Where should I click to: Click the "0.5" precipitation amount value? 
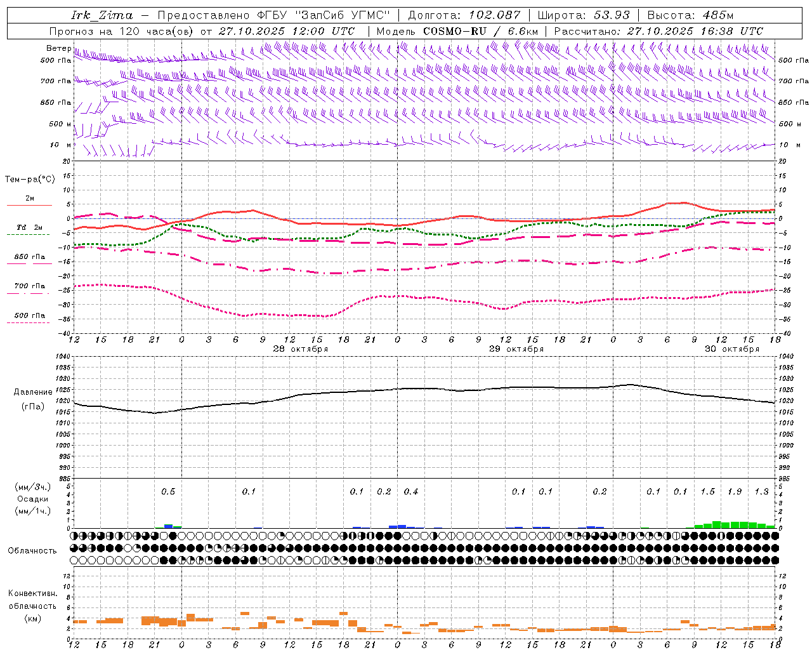point(168,491)
